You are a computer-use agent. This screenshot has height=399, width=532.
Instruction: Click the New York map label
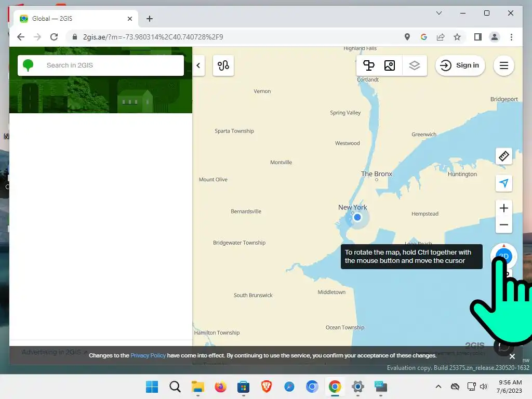[x=353, y=207]
